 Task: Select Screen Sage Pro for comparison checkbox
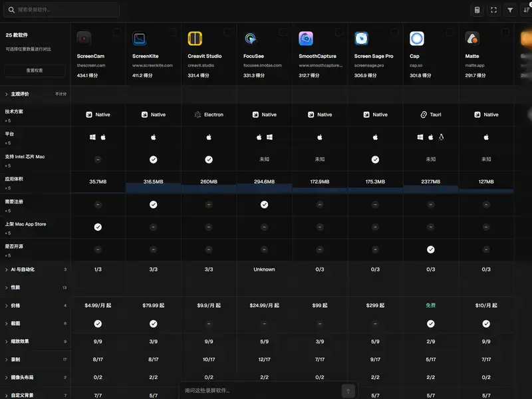pyautogui.click(x=394, y=32)
